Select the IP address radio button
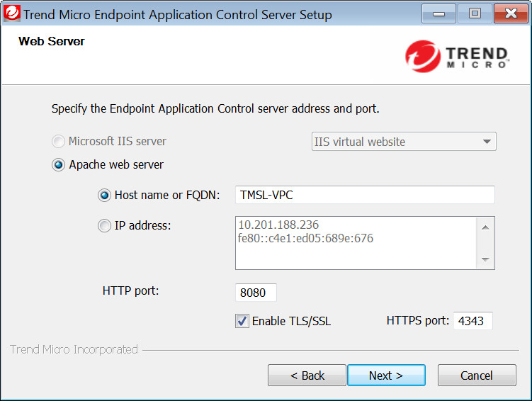This screenshot has width=532, height=401. click(x=105, y=226)
